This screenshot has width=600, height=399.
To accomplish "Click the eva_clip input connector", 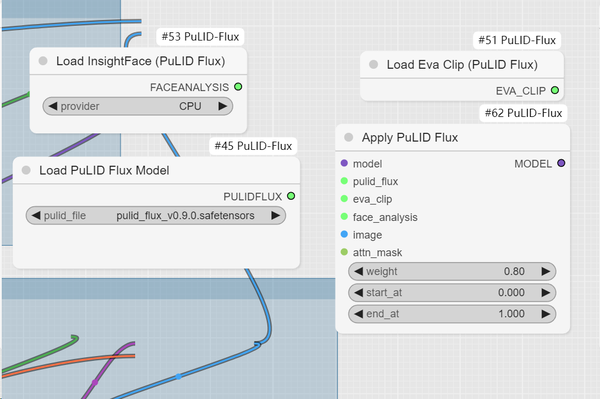I will tap(344, 199).
